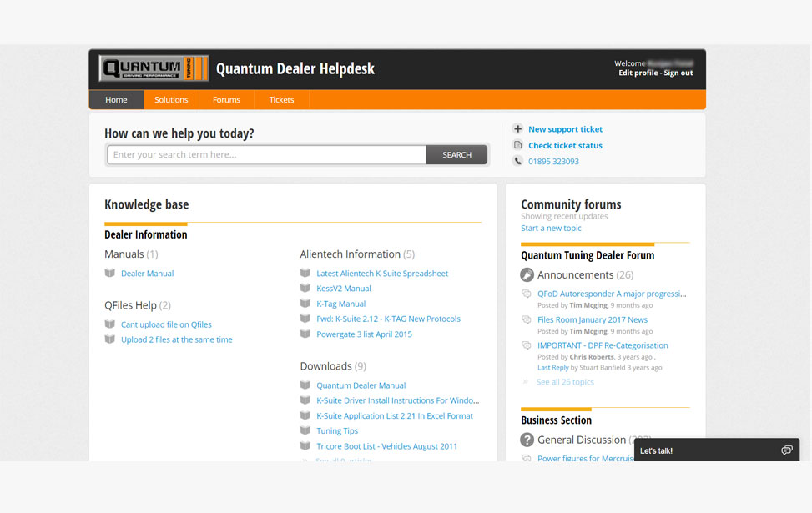Click the arrow icon beside See all 26 topics
This screenshot has height=513, width=812.
(525, 381)
